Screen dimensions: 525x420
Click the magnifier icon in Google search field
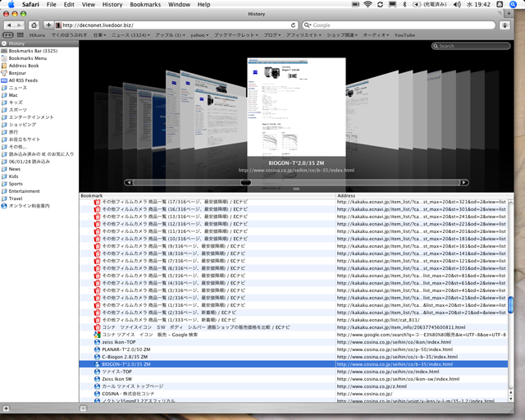[307, 25]
